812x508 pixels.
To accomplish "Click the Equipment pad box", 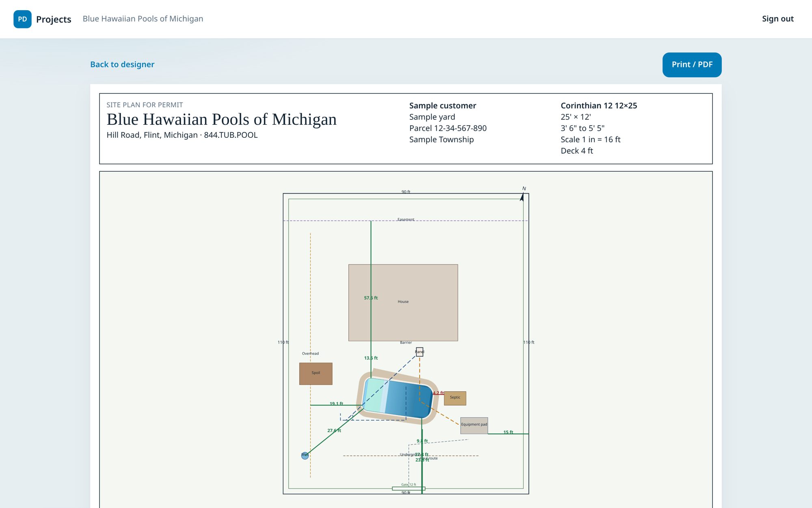I will 474,426.
